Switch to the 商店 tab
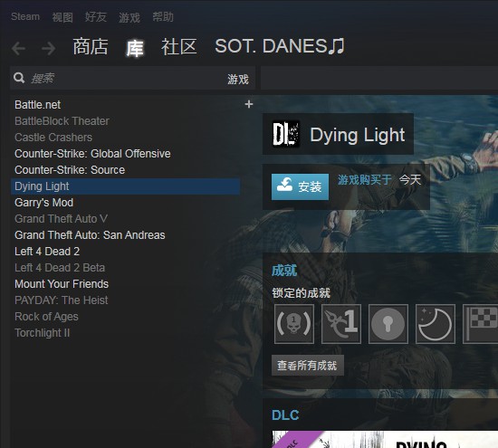498x448 pixels. (x=91, y=46)
